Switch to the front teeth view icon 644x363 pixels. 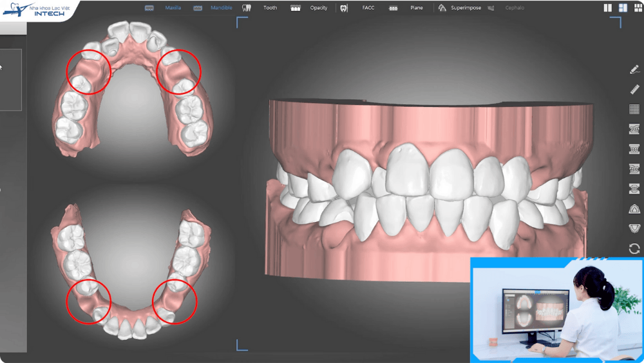[x=634, y=149]
